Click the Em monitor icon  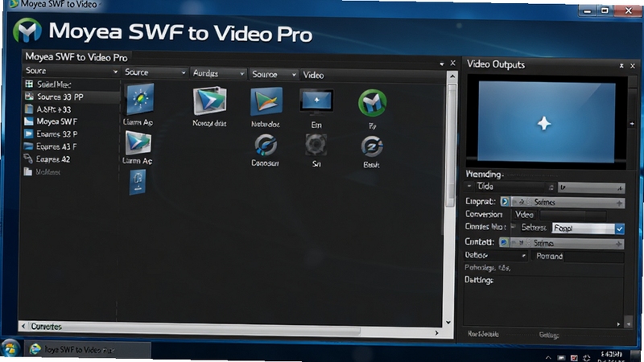point(316,102)
